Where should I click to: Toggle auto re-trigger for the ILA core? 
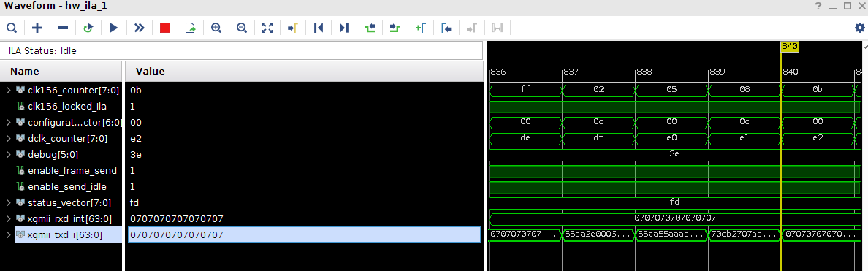click(88, 28)
